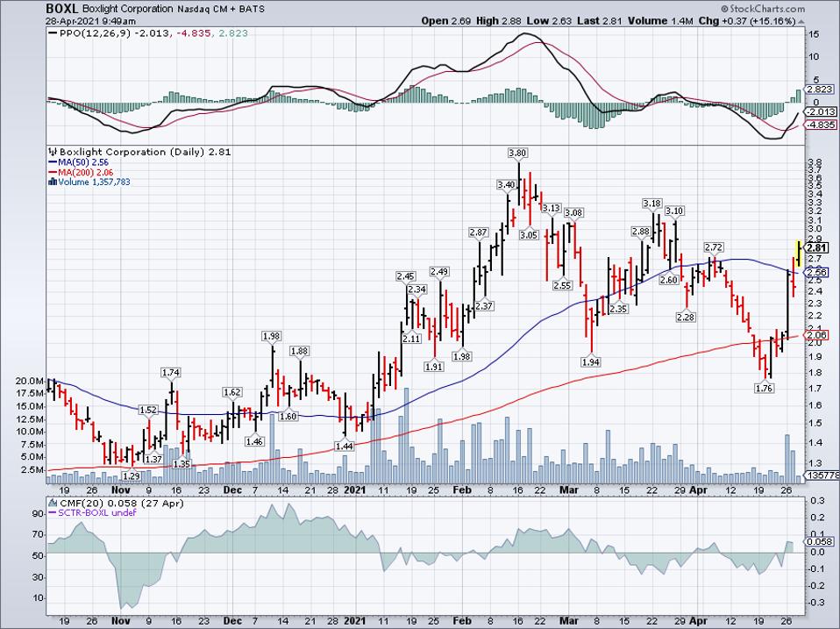Click the 2.72 price label

[x=714, y=247]
